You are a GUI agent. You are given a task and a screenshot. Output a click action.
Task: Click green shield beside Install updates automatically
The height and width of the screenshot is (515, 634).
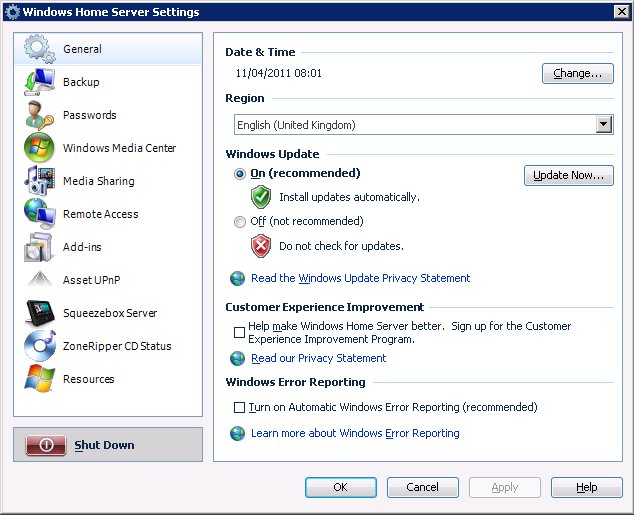261,197
